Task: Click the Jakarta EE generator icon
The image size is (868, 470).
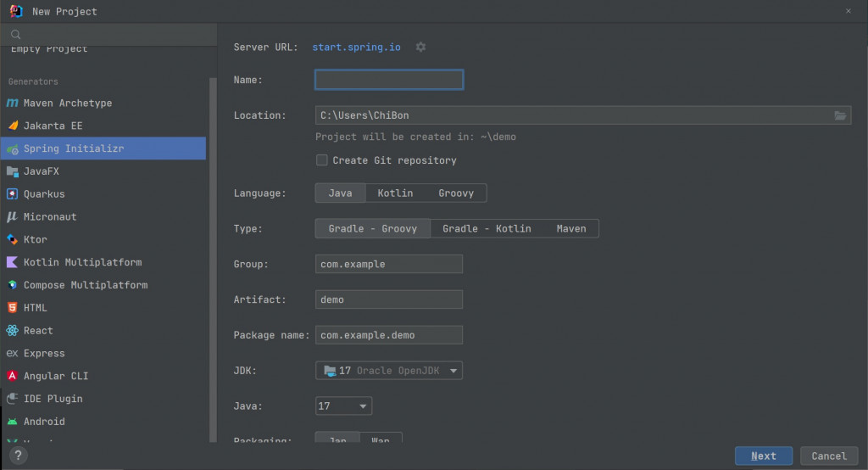Action: (x=12, y=126)
